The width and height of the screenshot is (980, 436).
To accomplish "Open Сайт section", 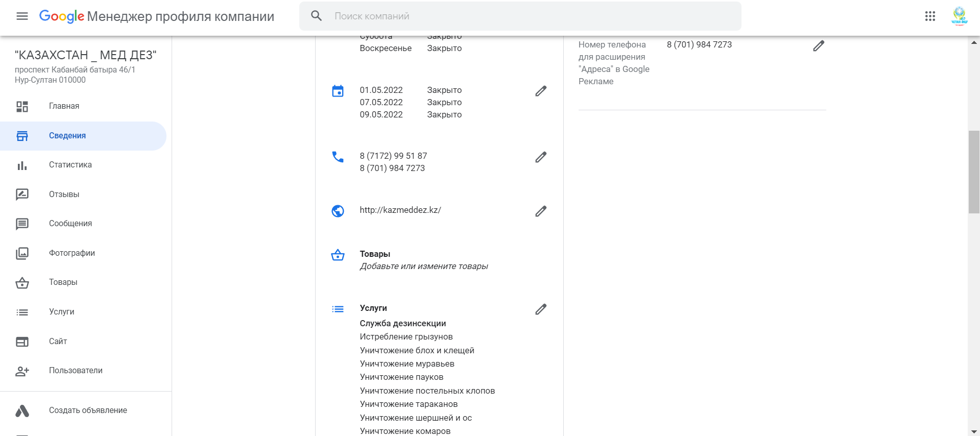I will coord(58,342).
